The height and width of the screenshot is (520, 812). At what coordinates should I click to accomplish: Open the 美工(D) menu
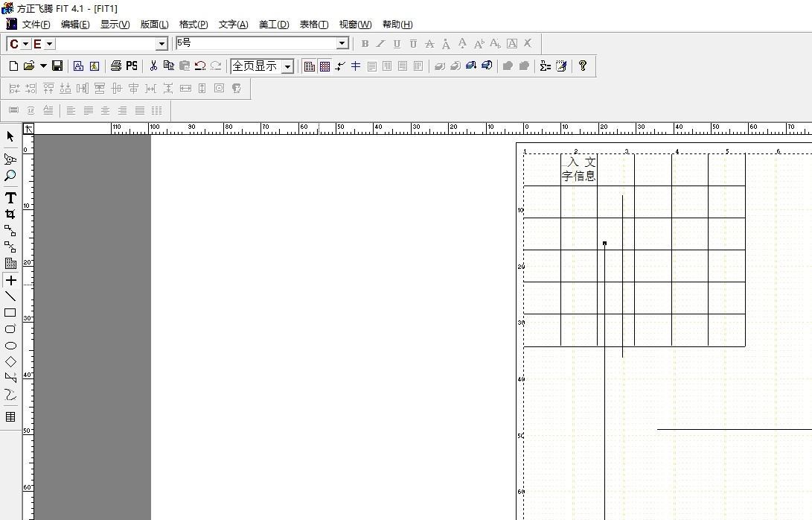click(x=274, y=25)
